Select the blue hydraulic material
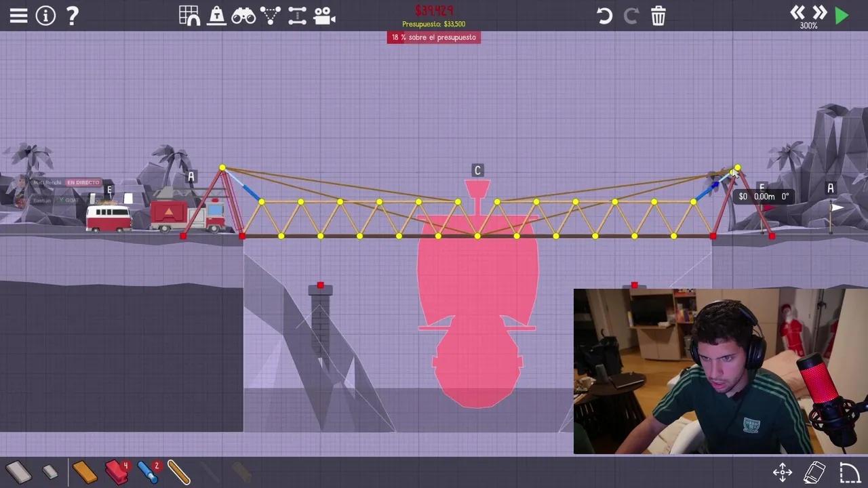Image resolution: width=868 pixels, height=488 pixels. [148, 472]
